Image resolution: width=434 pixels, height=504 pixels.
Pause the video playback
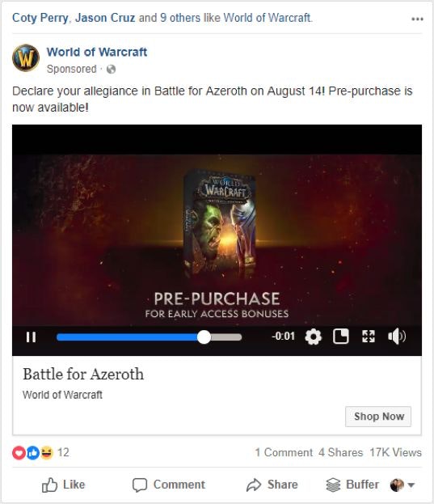click(32, 337)
